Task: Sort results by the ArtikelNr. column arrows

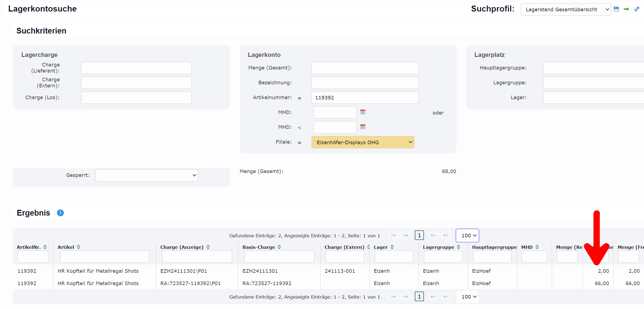Action: tap(45, 247)
